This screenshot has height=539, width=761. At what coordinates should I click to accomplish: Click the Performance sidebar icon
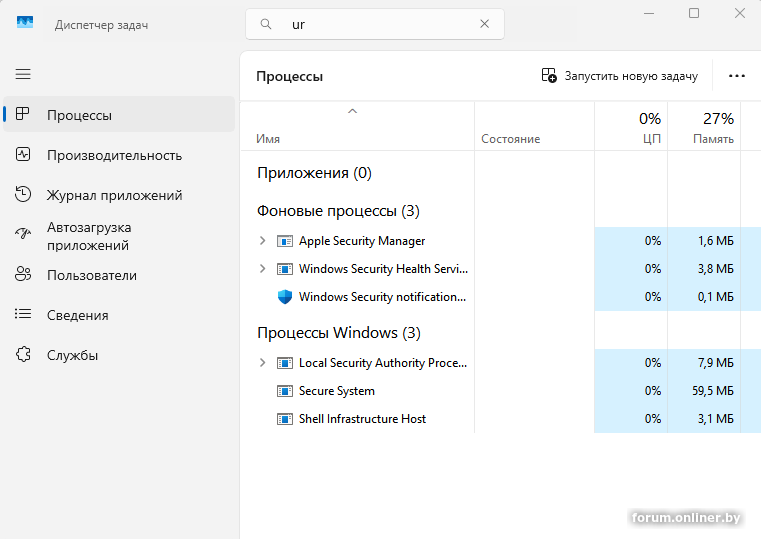tap(24, 155)
